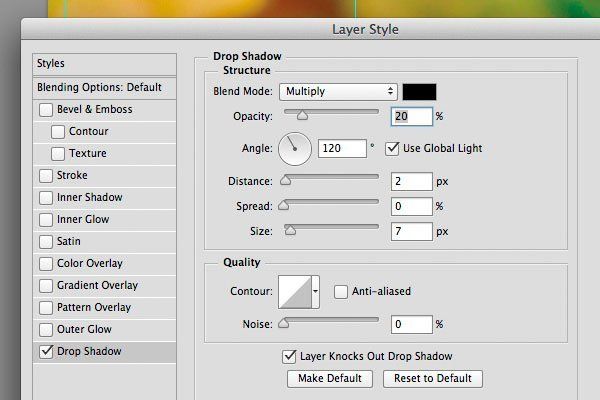Turn on the Inner Glow checkbox
Viewport: 600px width, 400px height.
(x=46, y=220)
